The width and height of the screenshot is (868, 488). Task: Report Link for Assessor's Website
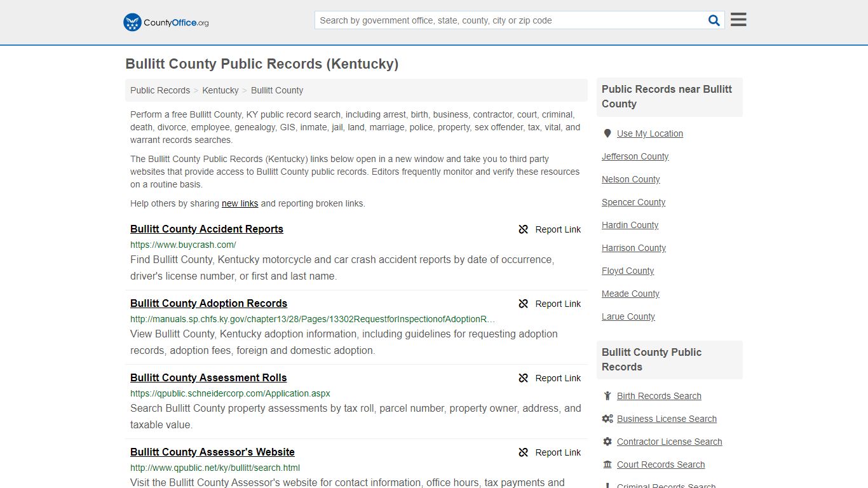click(558, 452)
